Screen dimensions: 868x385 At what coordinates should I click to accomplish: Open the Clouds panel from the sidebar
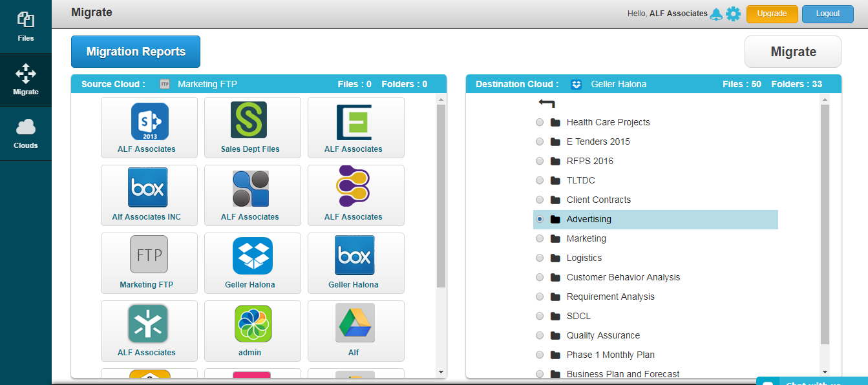point(26,134)
